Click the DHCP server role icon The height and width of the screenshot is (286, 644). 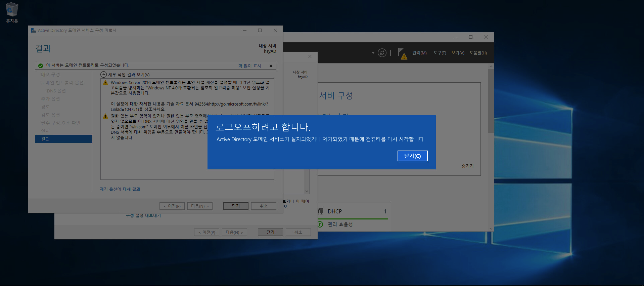tap(320, 211)
